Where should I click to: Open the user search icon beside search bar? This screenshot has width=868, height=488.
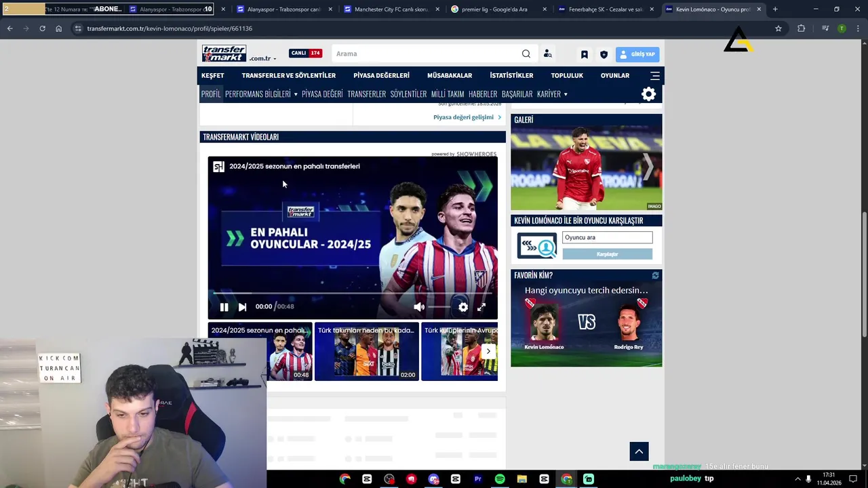click(x=547, y=54)
